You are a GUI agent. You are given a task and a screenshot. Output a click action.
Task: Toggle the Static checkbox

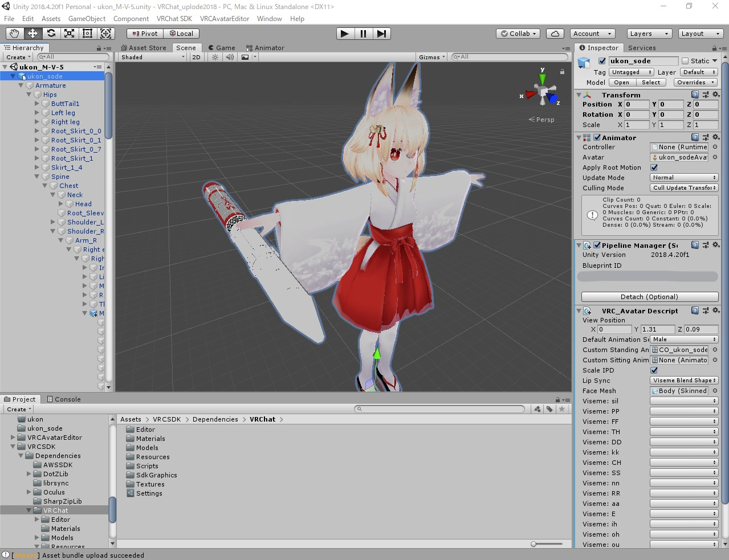(685, 61)
